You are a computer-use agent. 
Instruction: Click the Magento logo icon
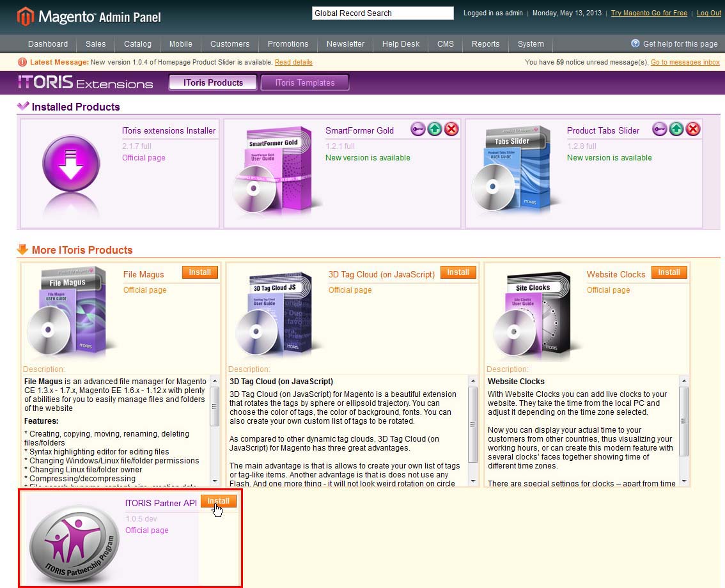point(25,16)
